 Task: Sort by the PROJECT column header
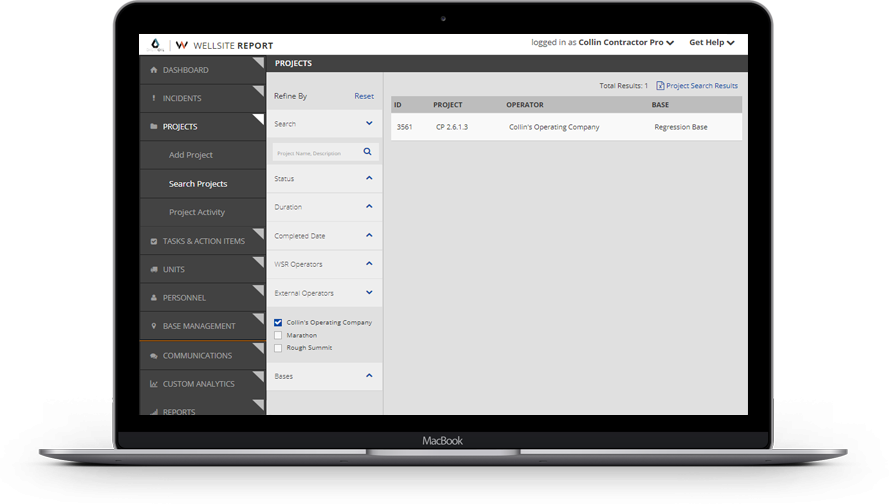[x=448, y=105]
